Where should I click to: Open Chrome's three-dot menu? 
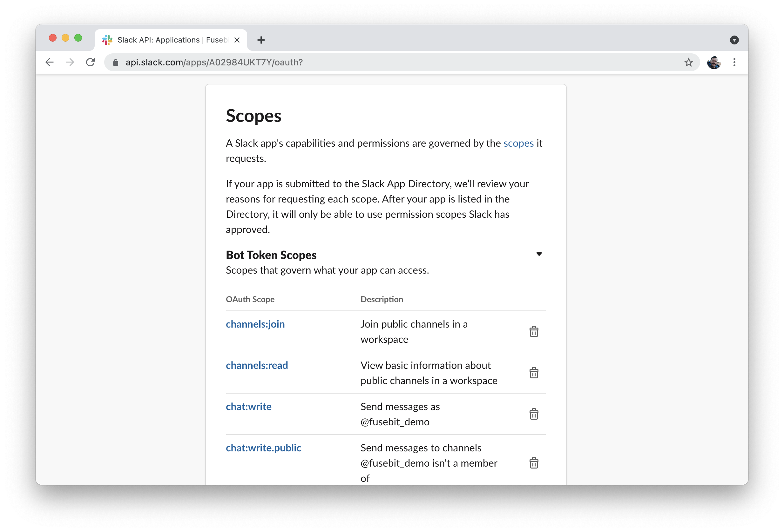[734, 62]
